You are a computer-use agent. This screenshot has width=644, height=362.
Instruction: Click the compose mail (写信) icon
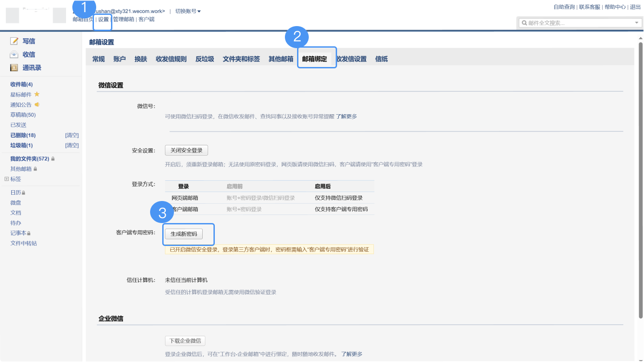(14, 41)
